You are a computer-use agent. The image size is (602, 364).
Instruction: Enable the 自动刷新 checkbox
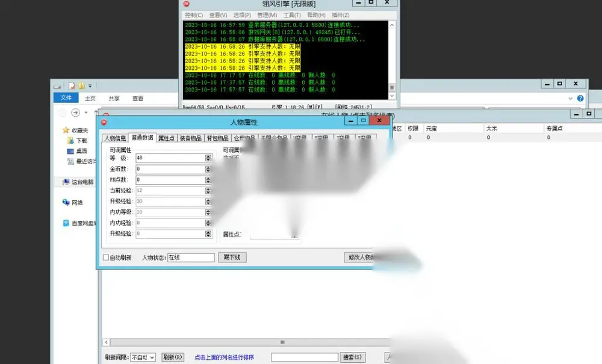[x=106, y=258]
